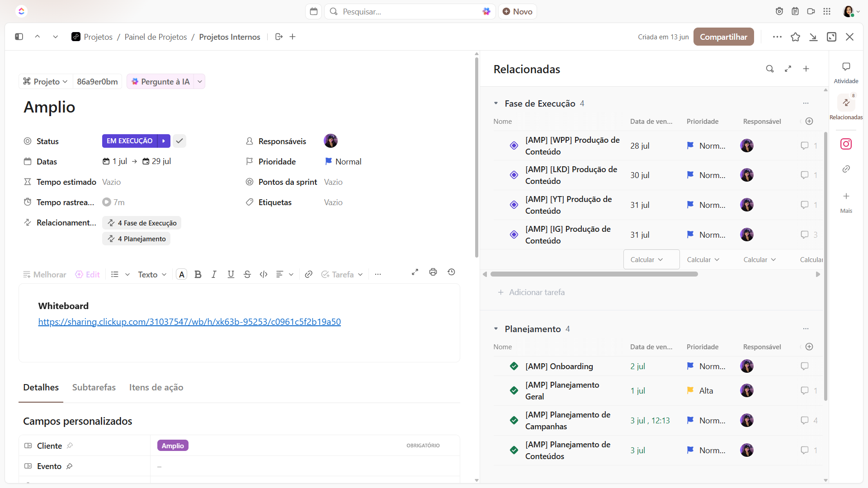Image resolution: width=868 pixels, height=488 pixels.
Task: Click the Compartilhar button
Action: click(723, 37)
